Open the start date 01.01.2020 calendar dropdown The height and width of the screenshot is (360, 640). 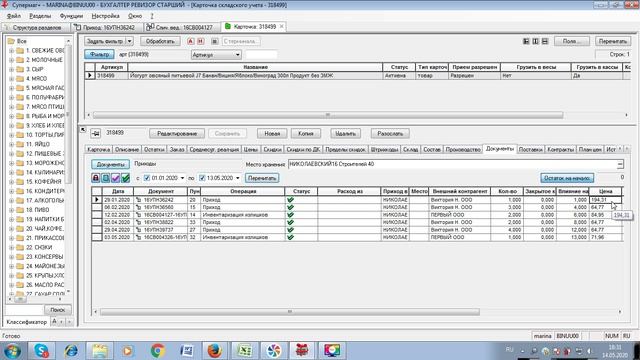click(182, 178)
